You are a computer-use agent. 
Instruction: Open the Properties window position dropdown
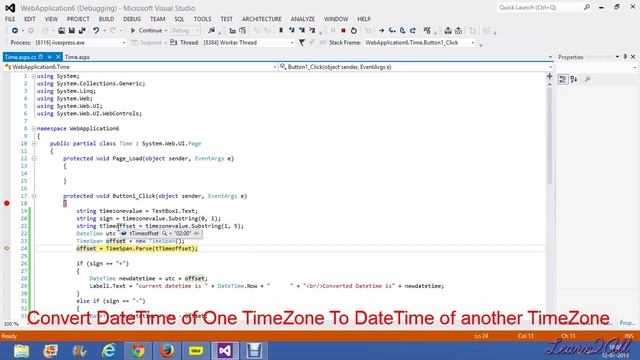click(617, 57)
